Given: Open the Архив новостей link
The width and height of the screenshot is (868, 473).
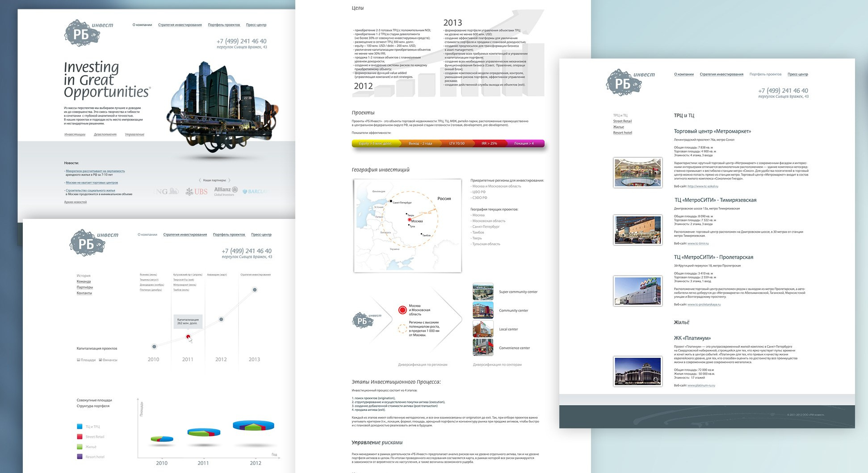Looking at the screenshot, I should click(x=75, y=202).
